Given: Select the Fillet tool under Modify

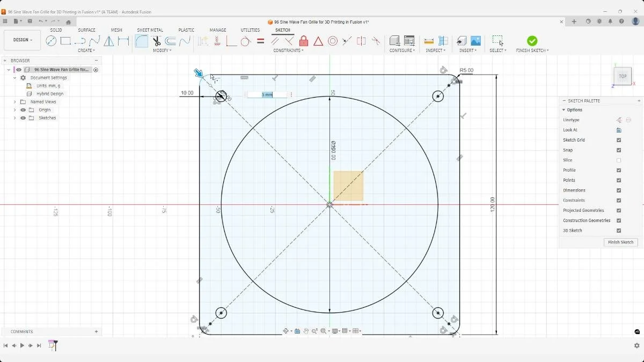Looking at the screenshot, I should pos(141,41).
